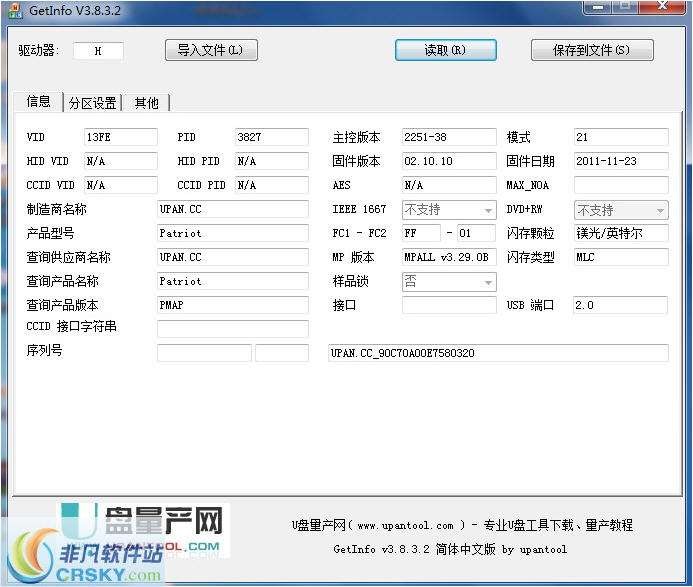Click the empty CCID 接口字符串 field
Viewport: 693px width, 587px height.
pyautogui.click(x=232, y=328)
